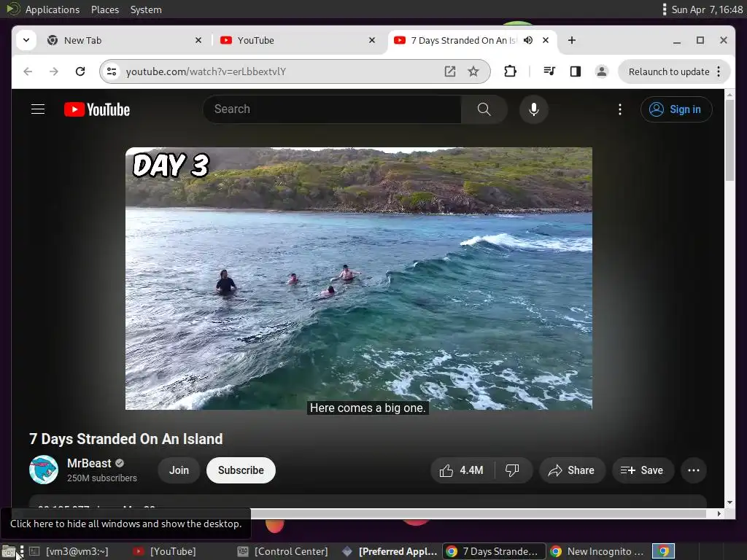Open a new browser tab
This screenshot has height=560, width=747.
pos(572,41)
